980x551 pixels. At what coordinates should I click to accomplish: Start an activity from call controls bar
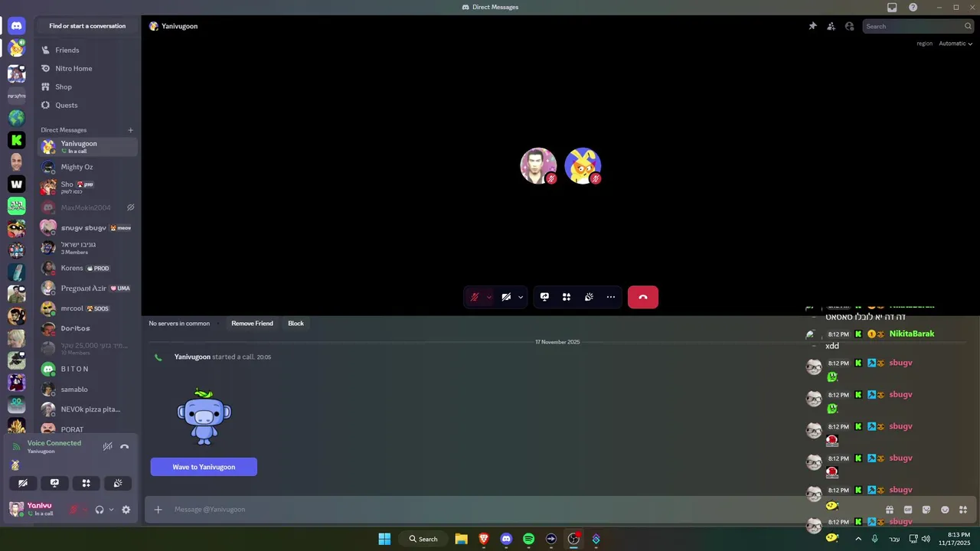pyautogui.click(x=567, y=297)
